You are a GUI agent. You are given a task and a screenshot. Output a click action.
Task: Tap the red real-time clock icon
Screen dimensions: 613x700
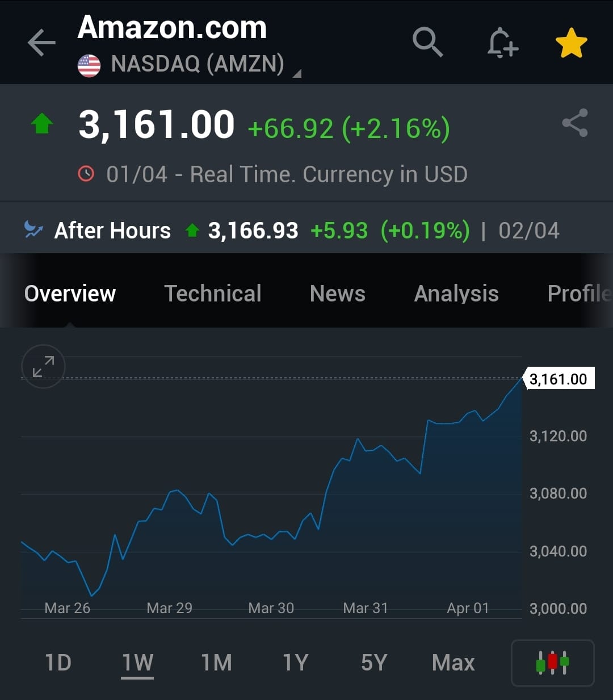[x=86, y=174]
